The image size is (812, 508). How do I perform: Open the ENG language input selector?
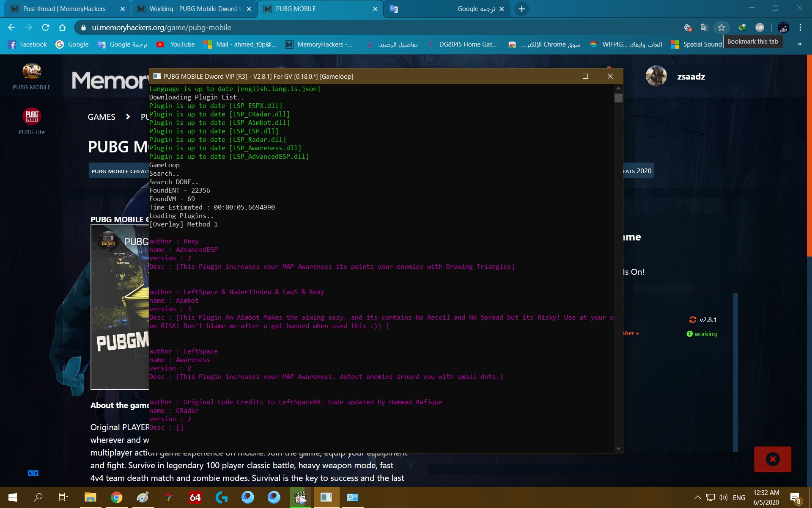pyautogui.click(x=739, y=497)
